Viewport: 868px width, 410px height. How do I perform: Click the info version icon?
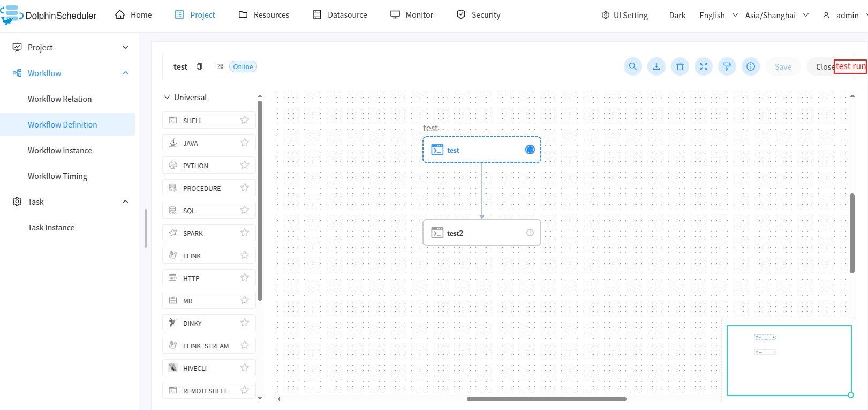click(750, 66)
